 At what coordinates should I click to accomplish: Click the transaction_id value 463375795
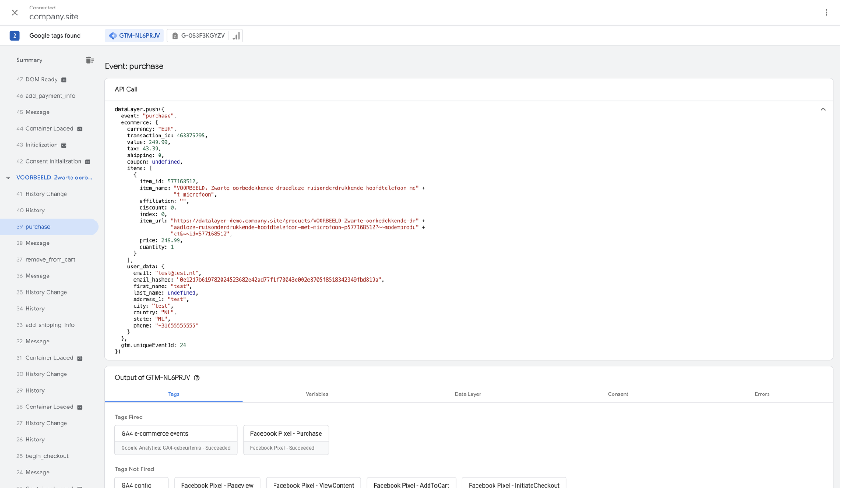point(191,136)
